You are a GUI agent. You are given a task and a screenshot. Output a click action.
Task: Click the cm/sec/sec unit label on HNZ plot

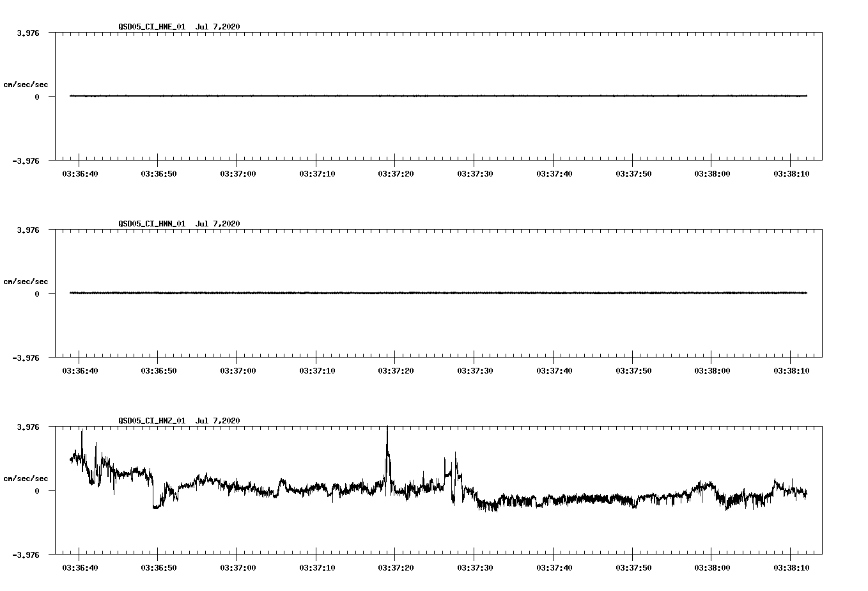pyautogui.click(x=26, y=478)
